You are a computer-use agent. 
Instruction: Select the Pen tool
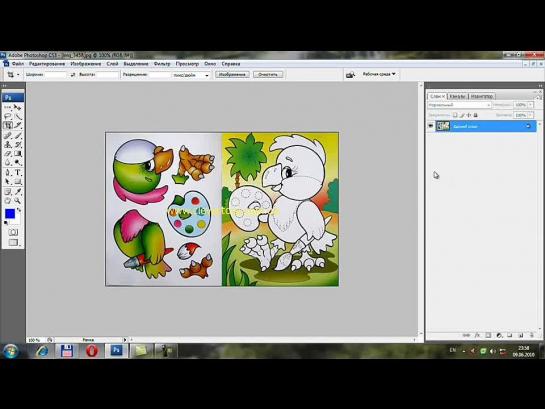(x=8, y=172)
